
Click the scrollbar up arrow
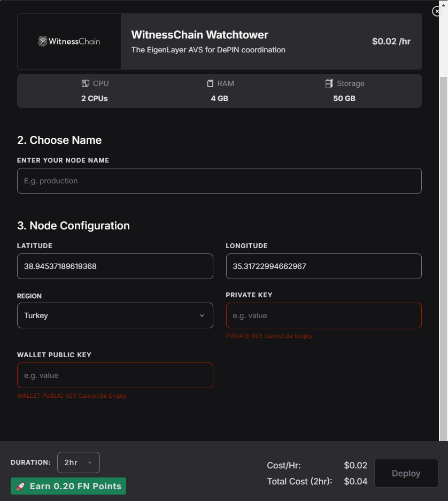pyautogui.click(x=443, y=5)
